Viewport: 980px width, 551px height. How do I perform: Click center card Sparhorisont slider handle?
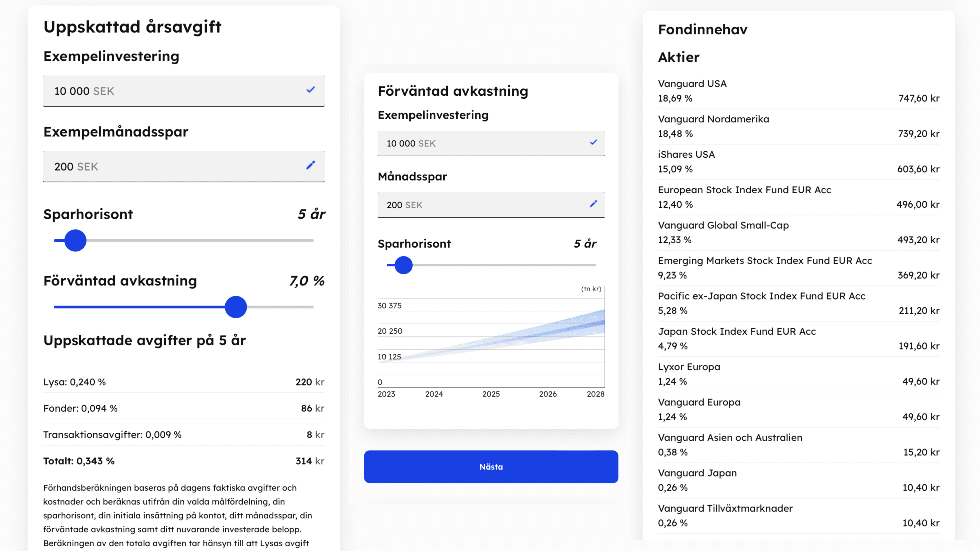pyautogui.click(x=403, y=265)
